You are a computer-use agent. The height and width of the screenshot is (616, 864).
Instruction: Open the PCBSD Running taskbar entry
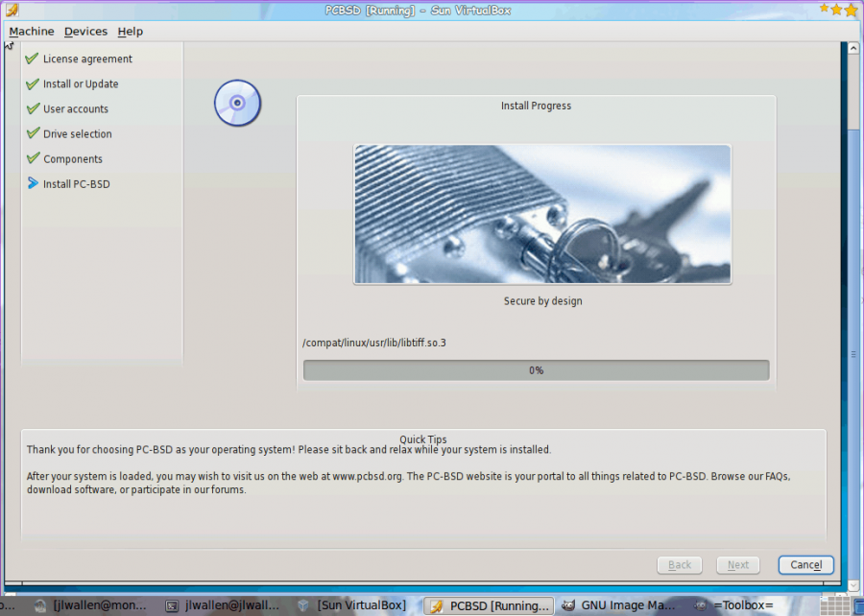488,605
